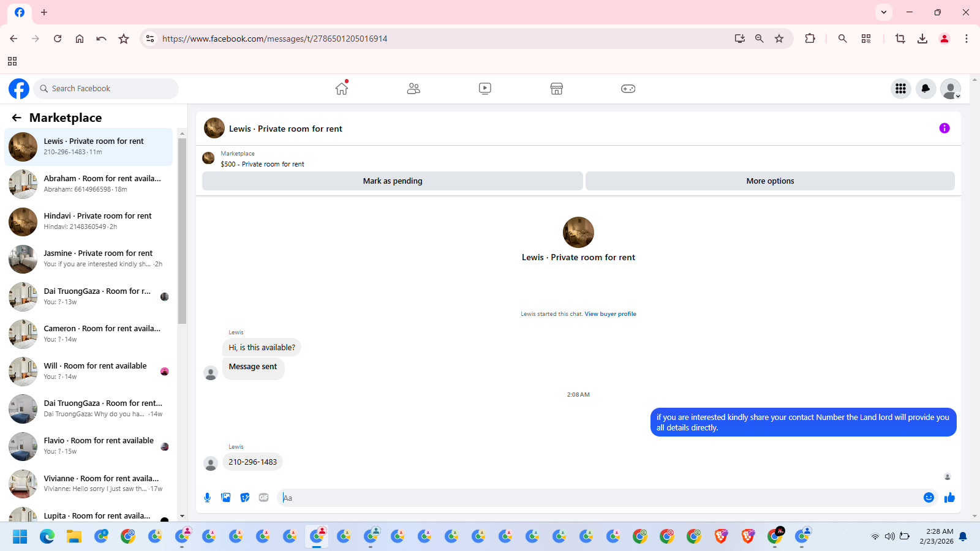The width and height of the screenshot is (980, 551).
Task: Click the "Message sent" bubble
Action: pyautogui.click(x=253, y=368)
